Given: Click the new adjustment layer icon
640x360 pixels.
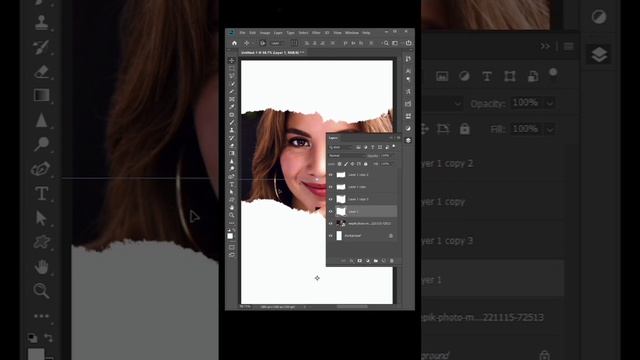Looking at the screenshot, I should coord(367,260).
